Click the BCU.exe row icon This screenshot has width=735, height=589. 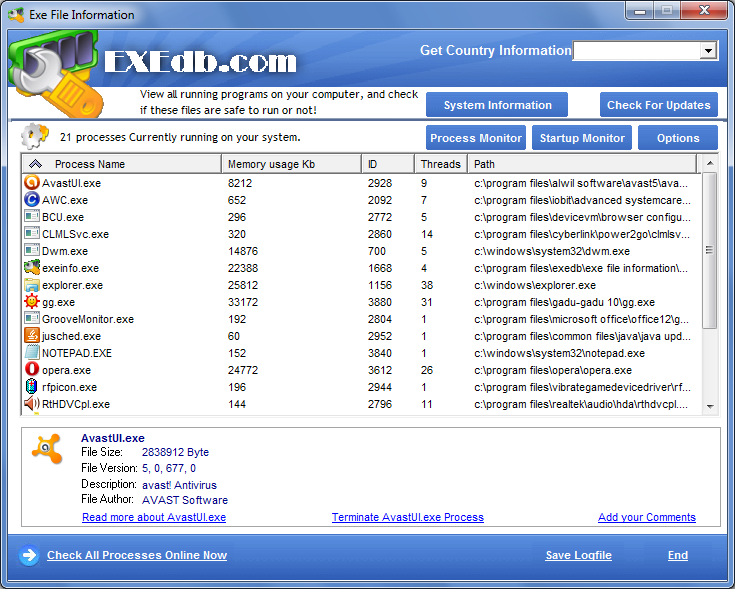click(31, 216)
